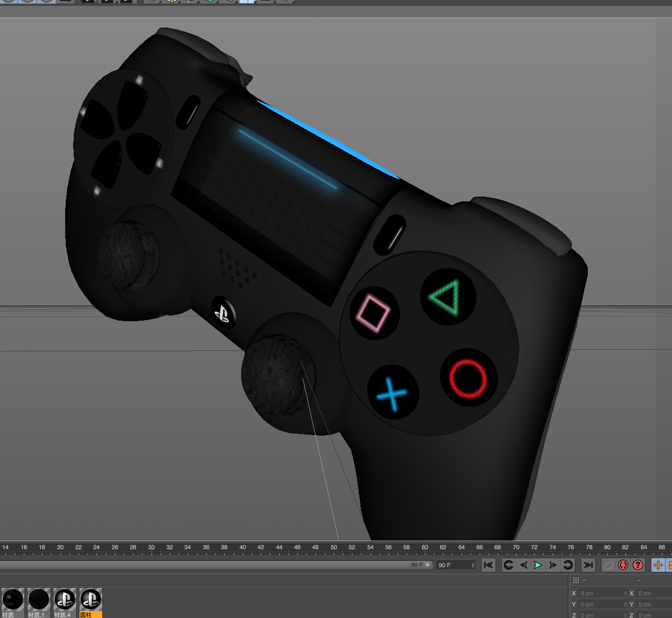Move the playhead to frame 30
672x618 pixels.
152,548
